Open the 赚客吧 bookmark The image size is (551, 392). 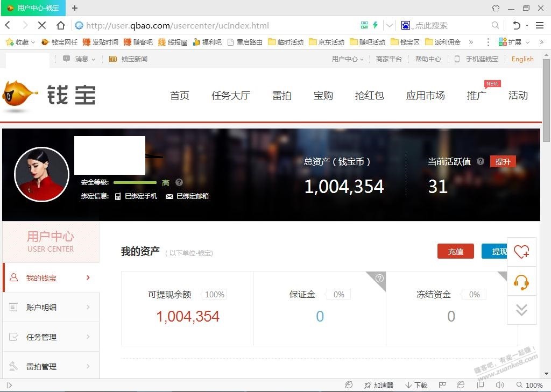[138, 42]
